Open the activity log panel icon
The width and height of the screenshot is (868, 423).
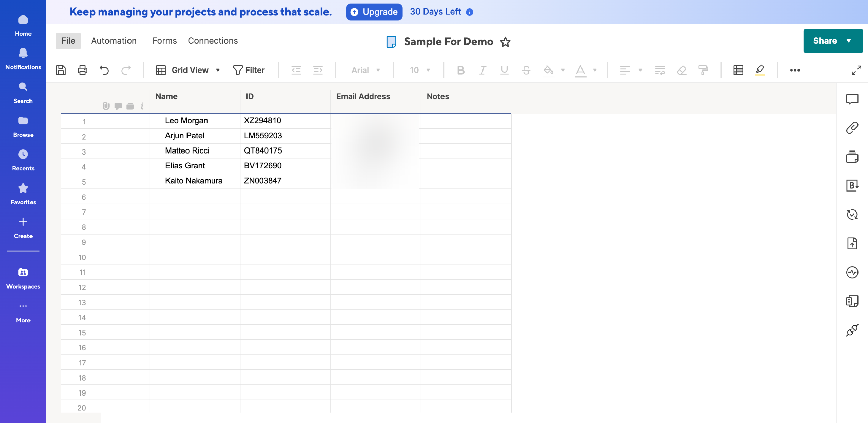(x=852, y=272)
